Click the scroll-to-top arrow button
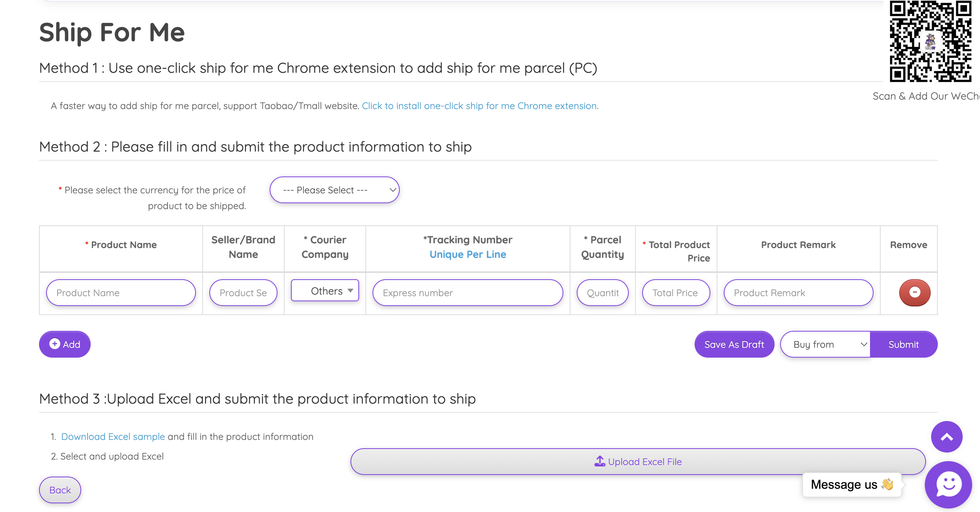 (x=946, y=437)
